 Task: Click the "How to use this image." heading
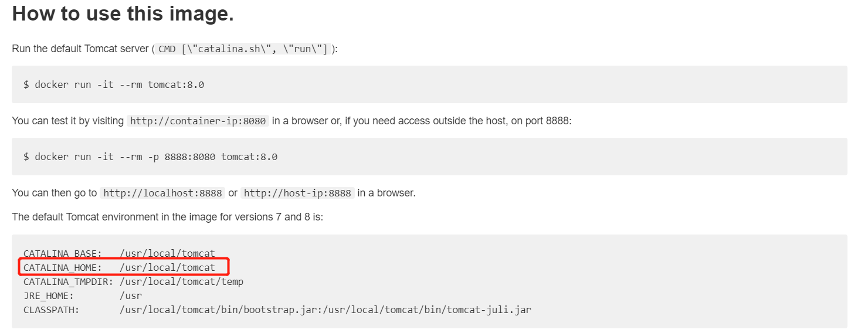(123, 14)
